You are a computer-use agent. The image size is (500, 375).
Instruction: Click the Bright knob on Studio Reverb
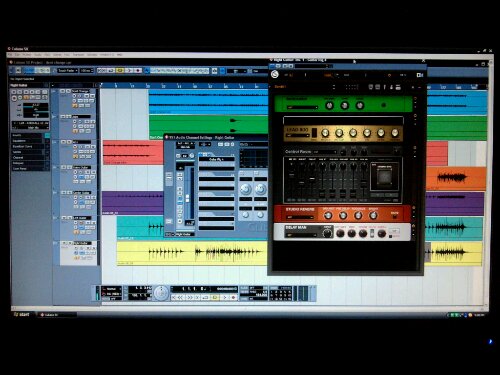click(x=373, y=216)
